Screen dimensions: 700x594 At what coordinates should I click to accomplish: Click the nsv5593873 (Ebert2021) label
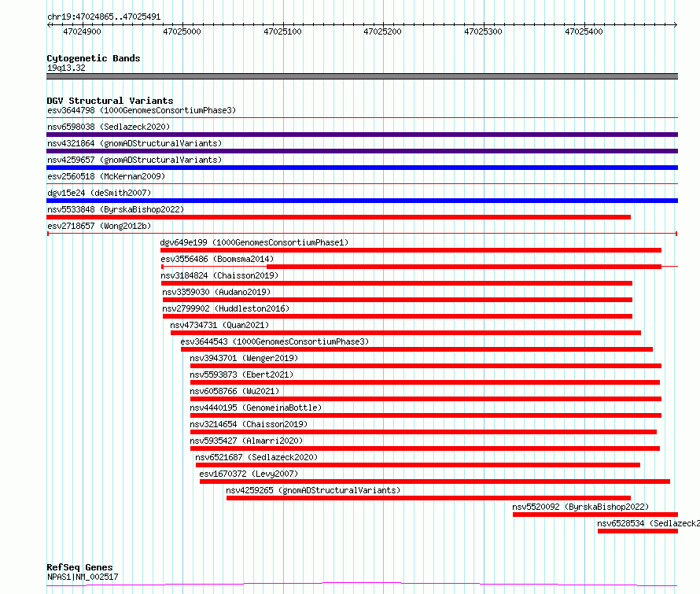point(241,374)
